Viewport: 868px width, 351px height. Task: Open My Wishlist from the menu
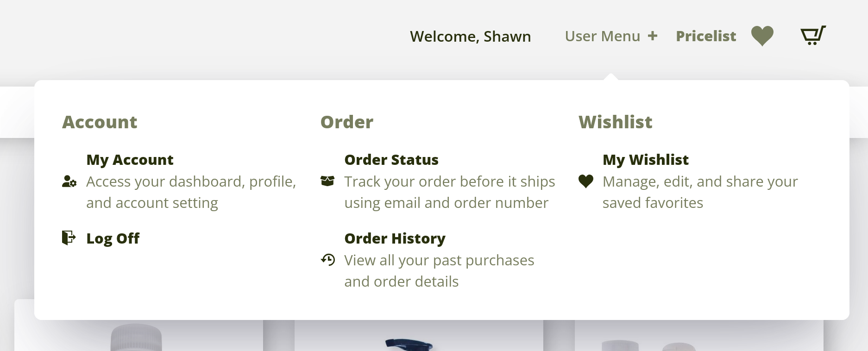point(645,160)
